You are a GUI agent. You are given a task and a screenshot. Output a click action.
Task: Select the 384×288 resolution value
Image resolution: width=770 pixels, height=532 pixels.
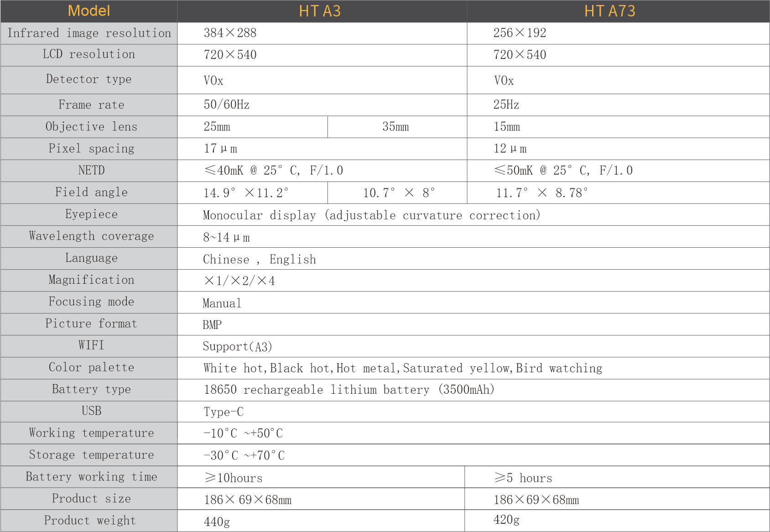point(230,33)
